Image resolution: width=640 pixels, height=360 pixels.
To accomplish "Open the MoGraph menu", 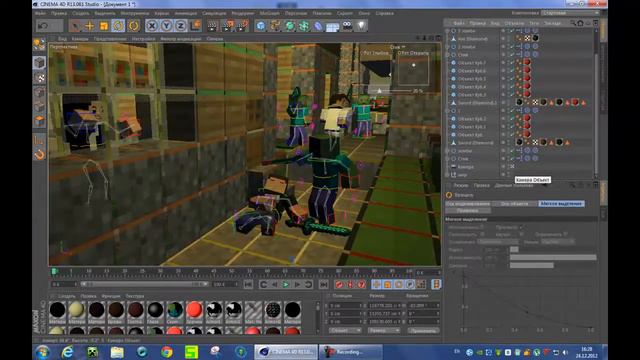I will point(269,13).
